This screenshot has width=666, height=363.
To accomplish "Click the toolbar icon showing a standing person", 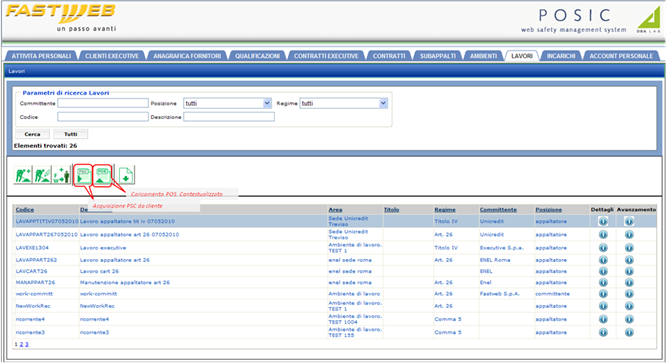I will click(x=61, y=175).
